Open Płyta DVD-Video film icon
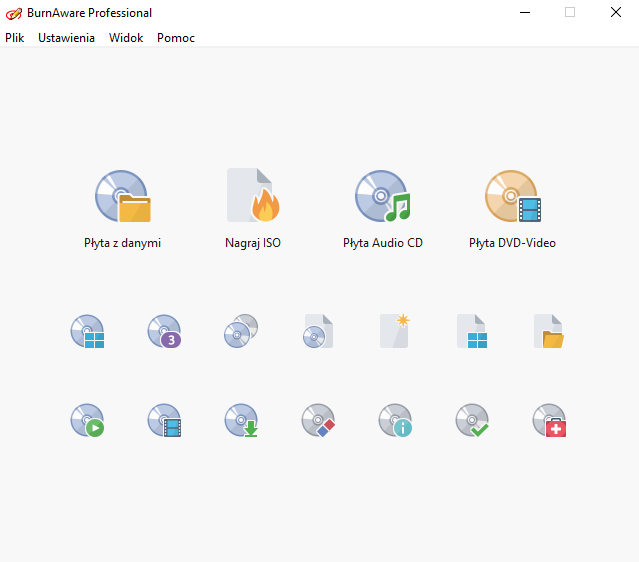The width and height of the screenshot is (639, 562). 513,196
